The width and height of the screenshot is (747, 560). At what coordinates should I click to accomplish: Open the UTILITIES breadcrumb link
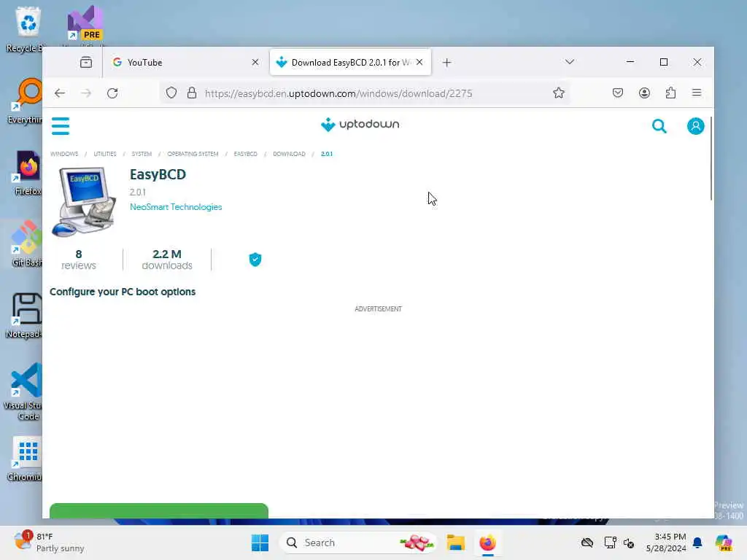105,154
